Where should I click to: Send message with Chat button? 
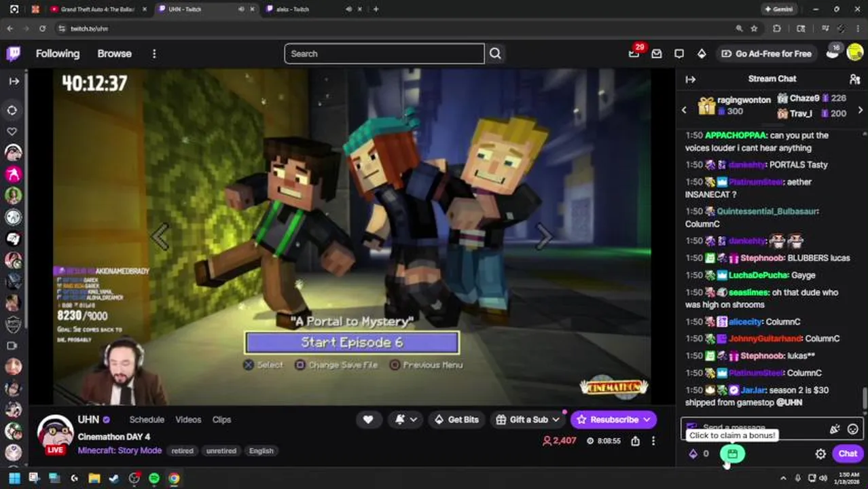[x=848, y=454]
